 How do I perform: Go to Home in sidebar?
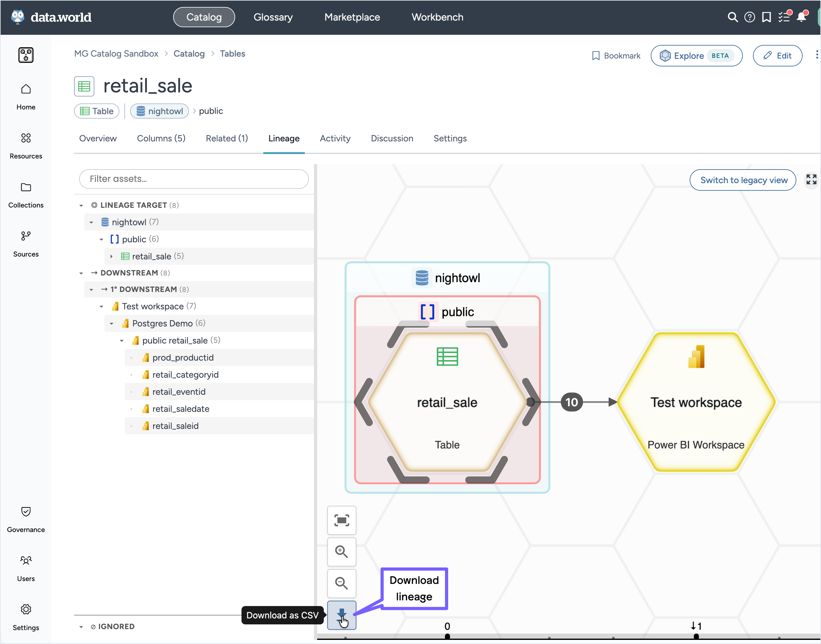[x=26, y=97]
